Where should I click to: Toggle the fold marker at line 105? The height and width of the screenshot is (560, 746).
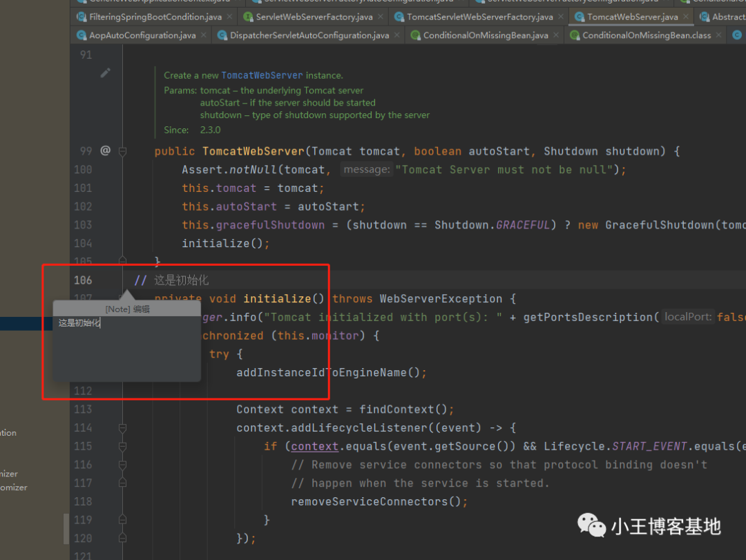(122, 260)
